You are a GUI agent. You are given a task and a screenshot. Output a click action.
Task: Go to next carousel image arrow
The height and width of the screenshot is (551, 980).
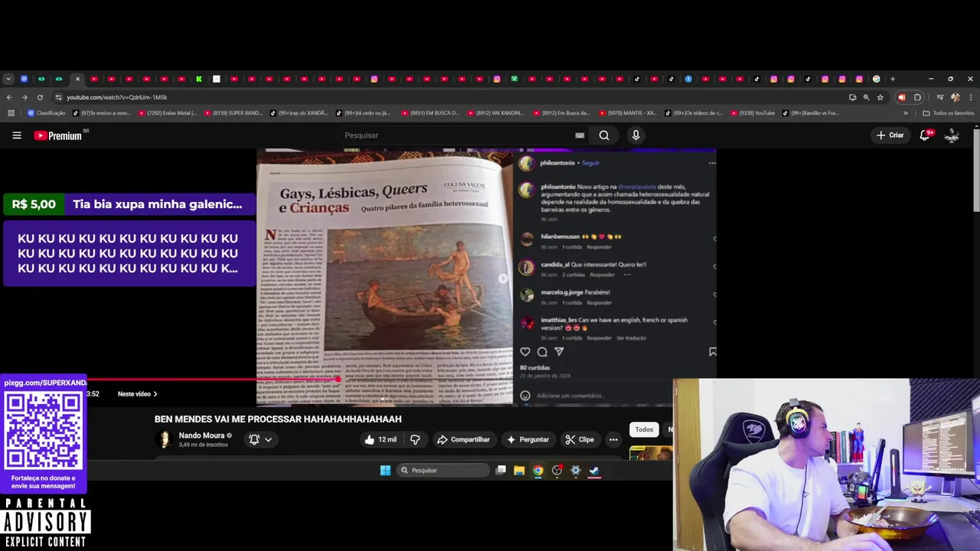click(503, 279)
